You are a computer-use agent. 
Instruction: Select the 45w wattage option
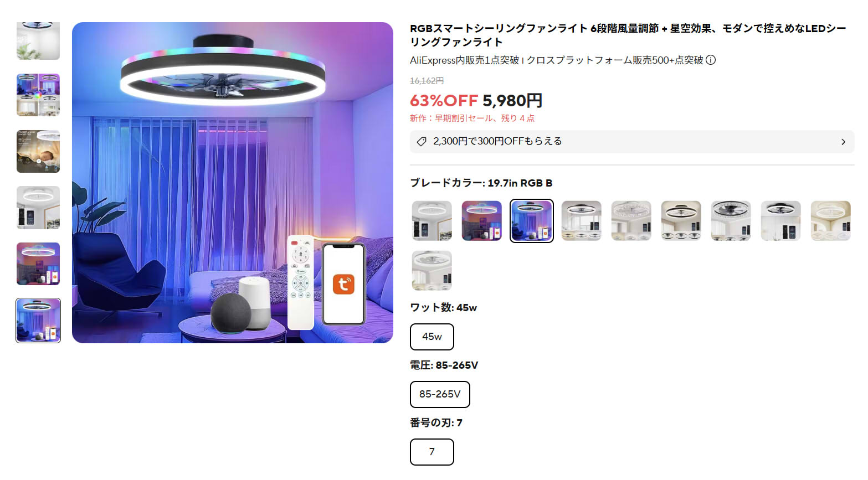(432, 337)
